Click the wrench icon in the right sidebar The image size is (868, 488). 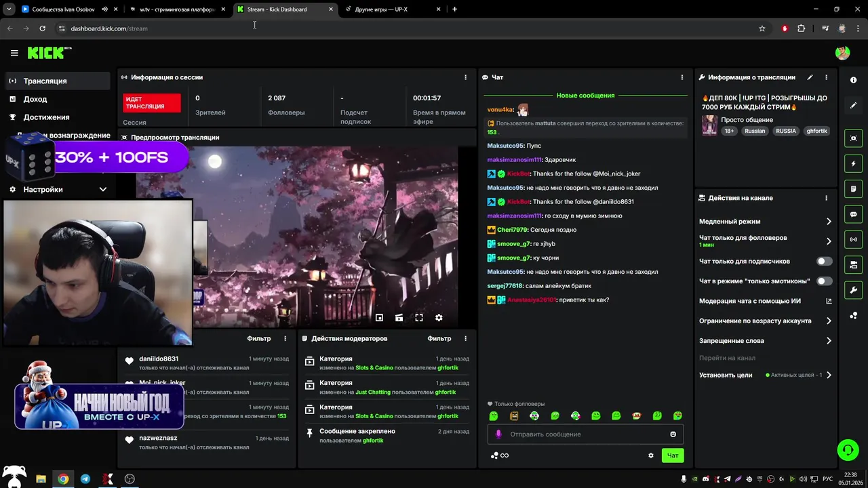(x=853, y=290)
